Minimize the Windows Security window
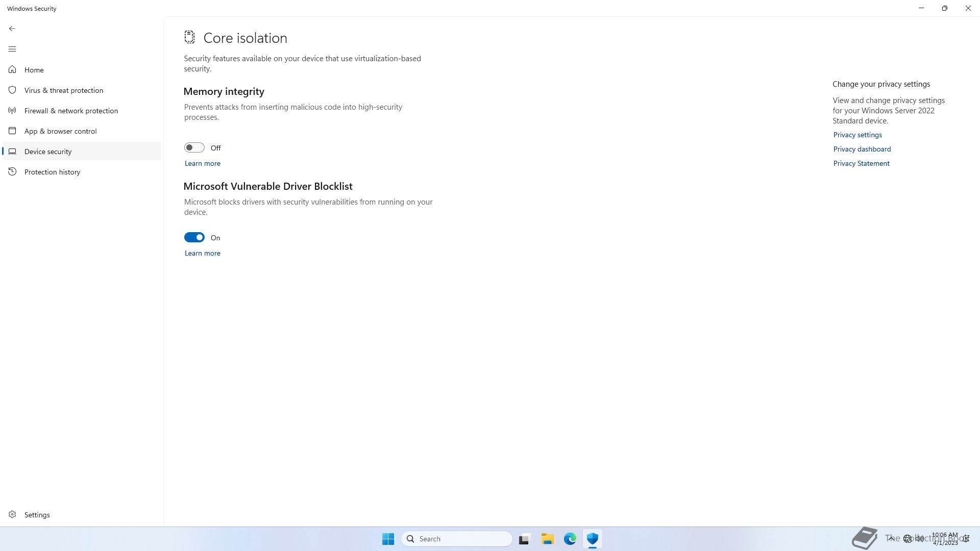 coord(921,8)
